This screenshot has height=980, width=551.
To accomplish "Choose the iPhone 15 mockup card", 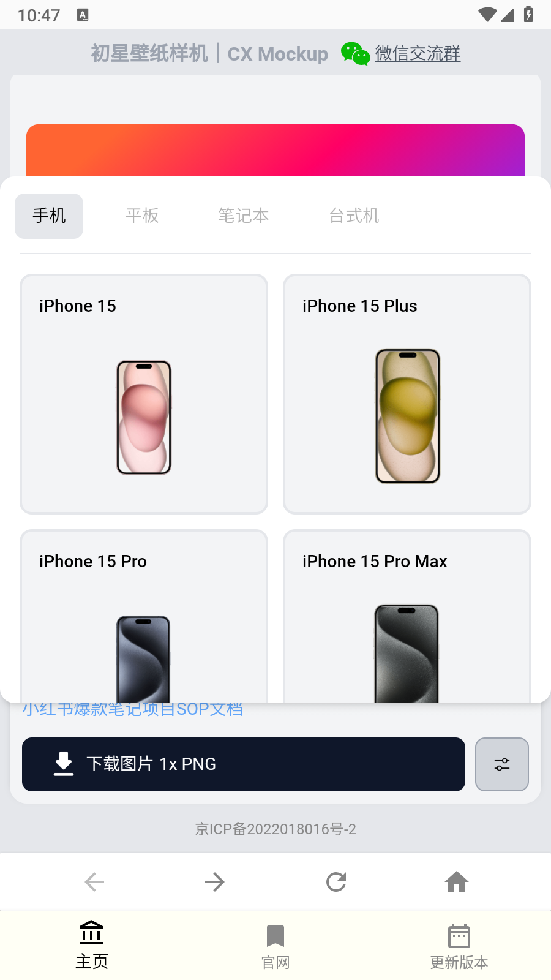I will [x=144, y=394].
